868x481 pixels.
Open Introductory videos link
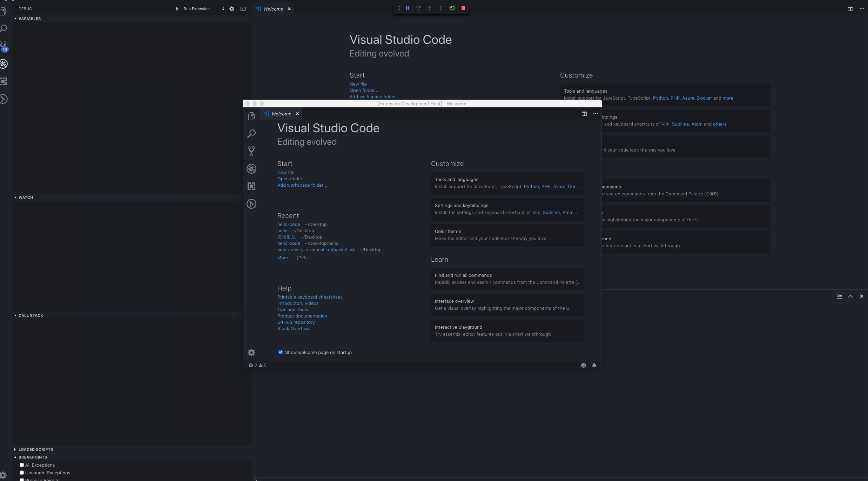point(298,303)
